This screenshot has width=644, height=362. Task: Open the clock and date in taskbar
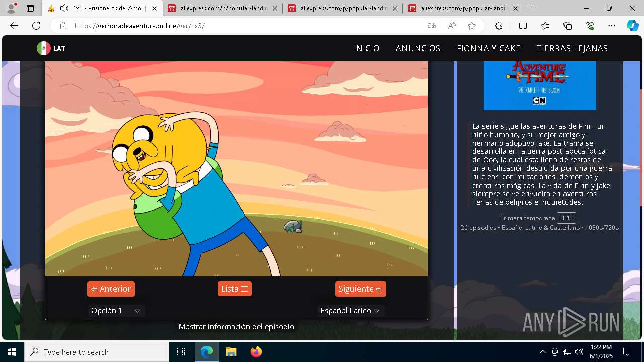[x=601, y=352]
